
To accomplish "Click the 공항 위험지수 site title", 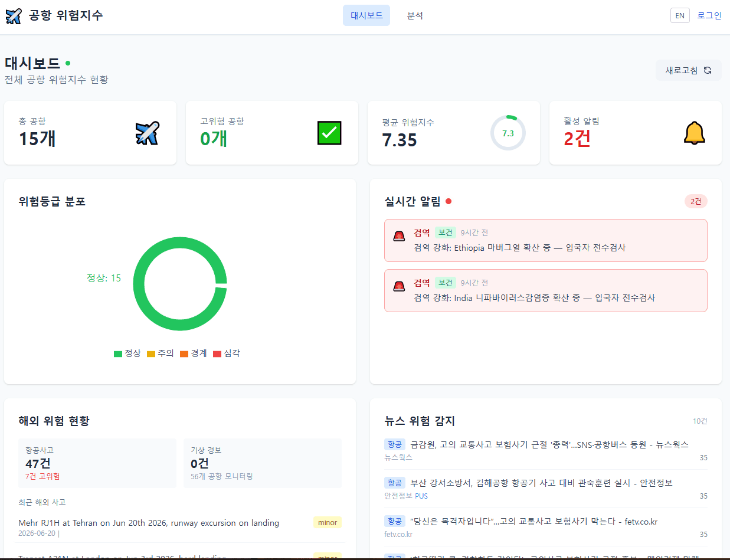I will point(66,15).
